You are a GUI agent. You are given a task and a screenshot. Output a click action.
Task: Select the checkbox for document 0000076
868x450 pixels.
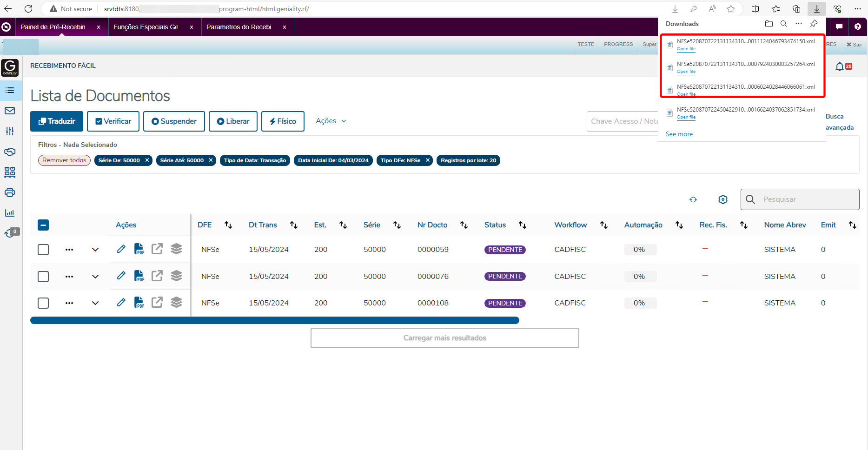(x=43, y=277)
